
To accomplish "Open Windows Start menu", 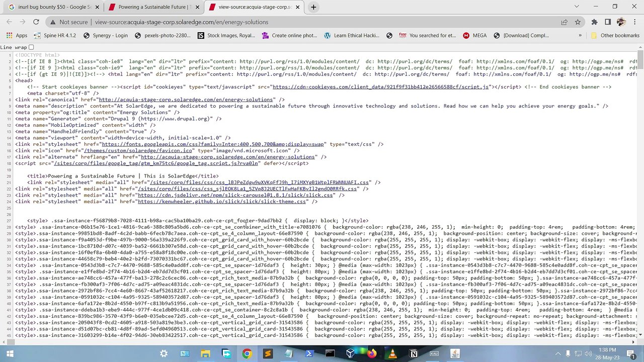I will coord(10,353).
